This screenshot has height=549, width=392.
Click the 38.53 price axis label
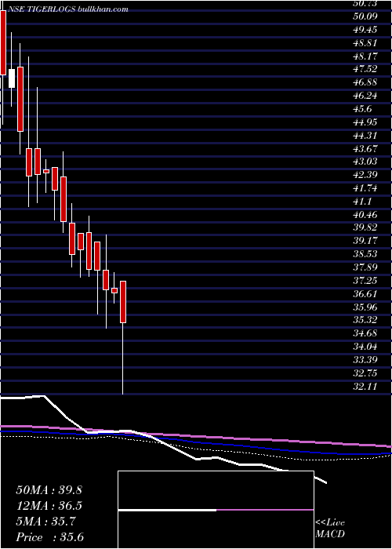click(365, 255)
